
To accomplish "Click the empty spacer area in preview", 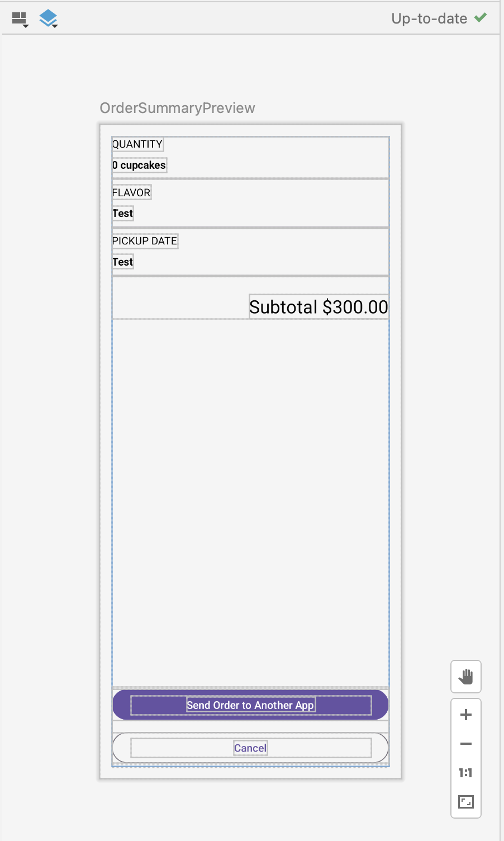I will [x=250, y=503].
